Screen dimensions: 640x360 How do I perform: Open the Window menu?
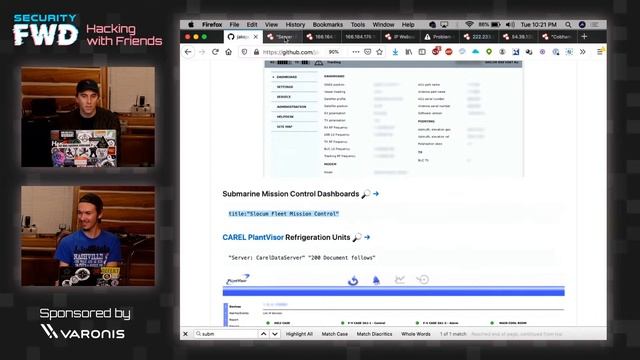click(383, 24)
